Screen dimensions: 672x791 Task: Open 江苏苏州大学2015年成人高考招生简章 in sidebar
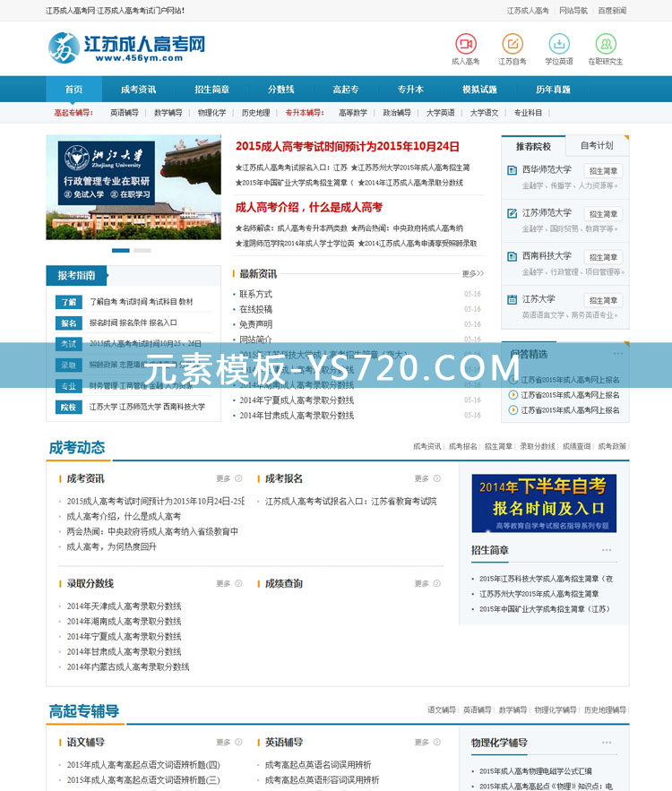click(x=538, y=594)
